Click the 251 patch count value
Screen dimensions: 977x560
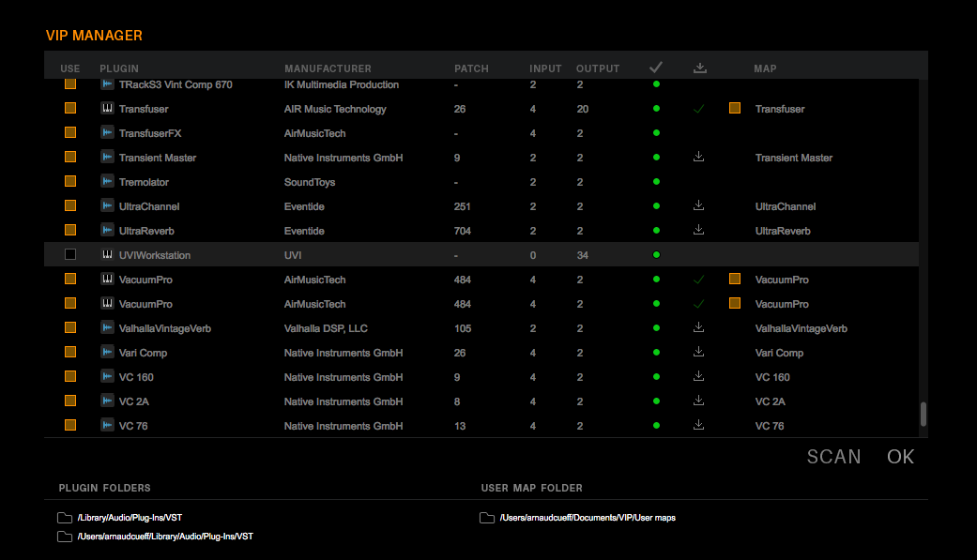[x=463, y=206]
